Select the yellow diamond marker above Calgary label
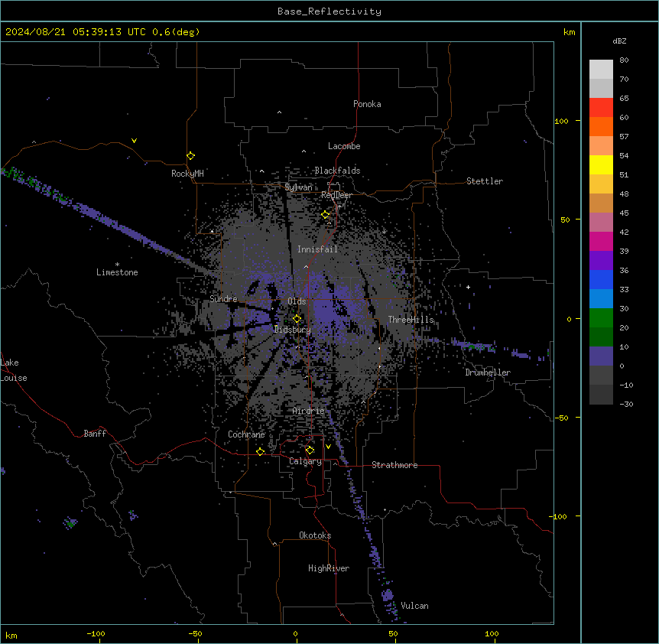Viewport: 659px width, 644px height. (x=310, y=450)
